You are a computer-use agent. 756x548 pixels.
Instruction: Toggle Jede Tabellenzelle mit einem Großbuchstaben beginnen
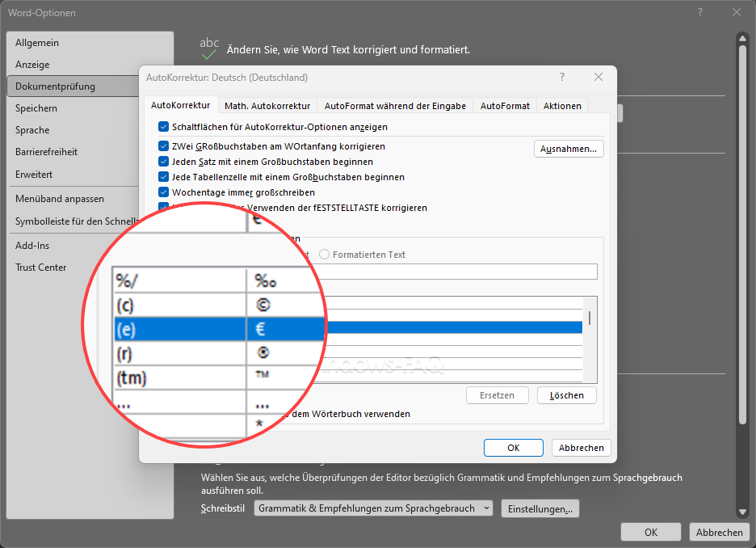[x=163, y=177]
